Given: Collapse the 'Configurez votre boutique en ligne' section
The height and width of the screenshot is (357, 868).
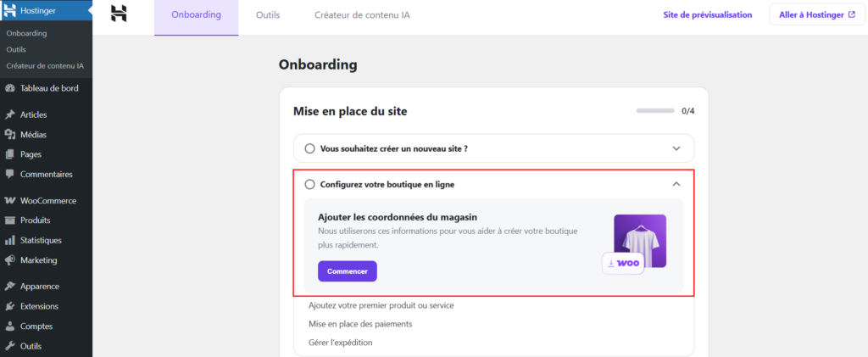Looking at the screenshot, I should [x=676, y=184].
